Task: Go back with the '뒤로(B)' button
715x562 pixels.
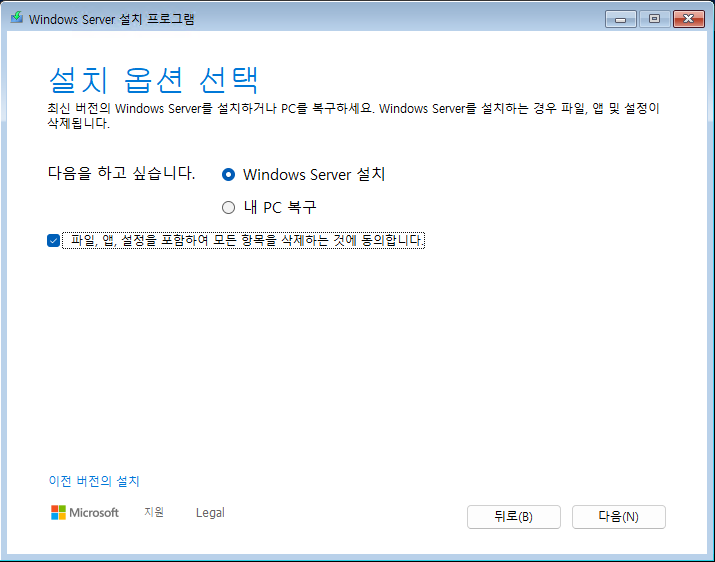Action: point(513,517)
